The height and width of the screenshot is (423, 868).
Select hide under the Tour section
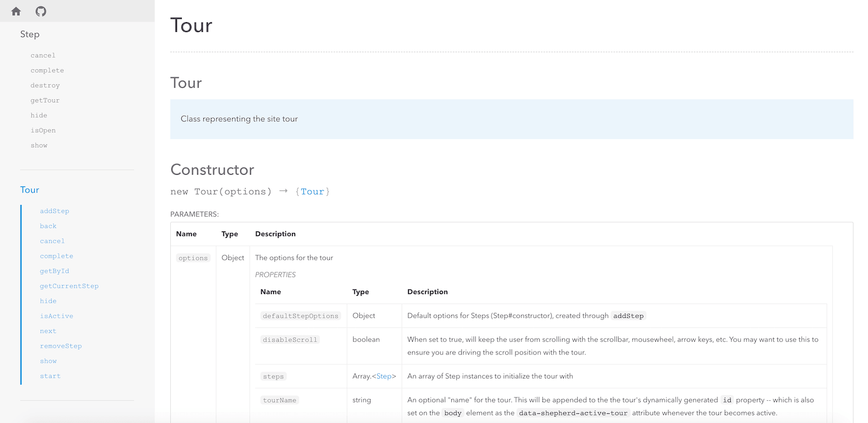click(x=48, y=301)
